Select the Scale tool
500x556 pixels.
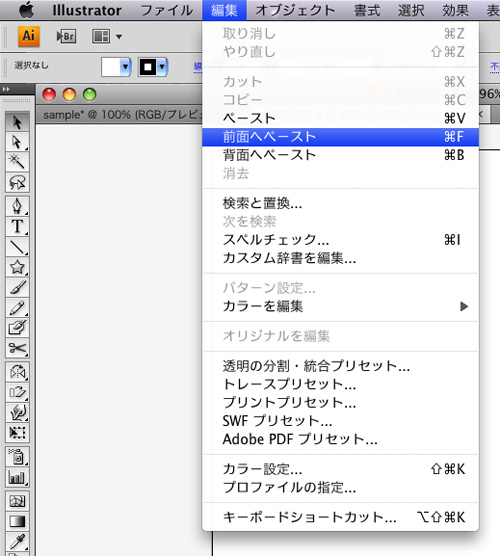tap(17, 392)
